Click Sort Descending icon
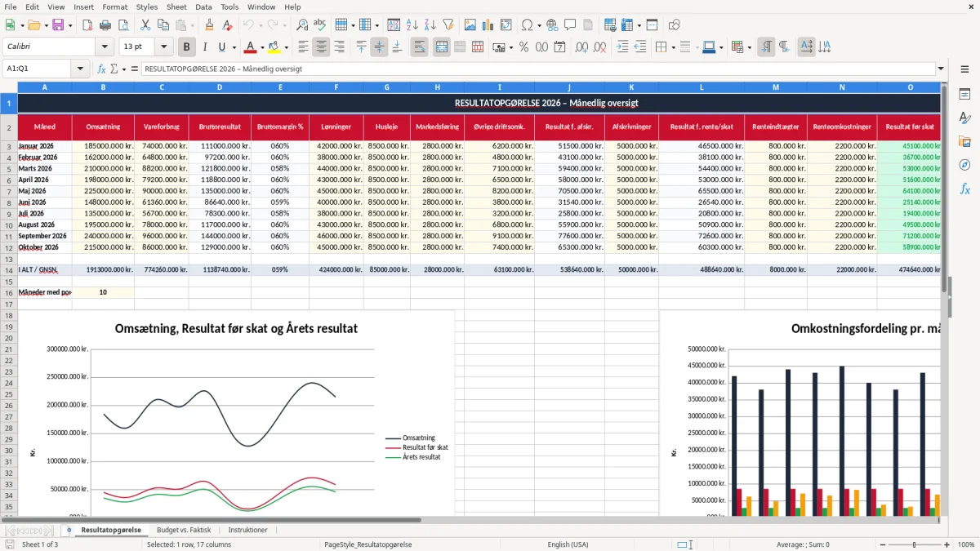 pyautogui.click(x=430, y=25)
